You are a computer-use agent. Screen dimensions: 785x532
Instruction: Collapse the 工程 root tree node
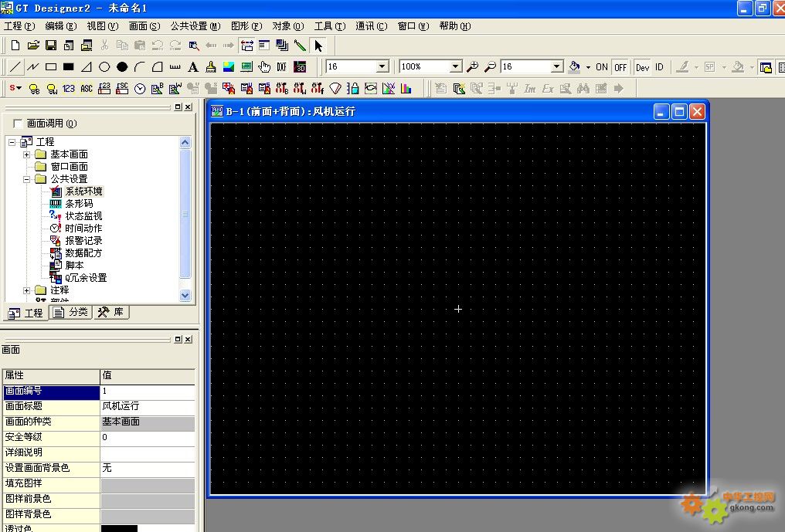[12, 142]
